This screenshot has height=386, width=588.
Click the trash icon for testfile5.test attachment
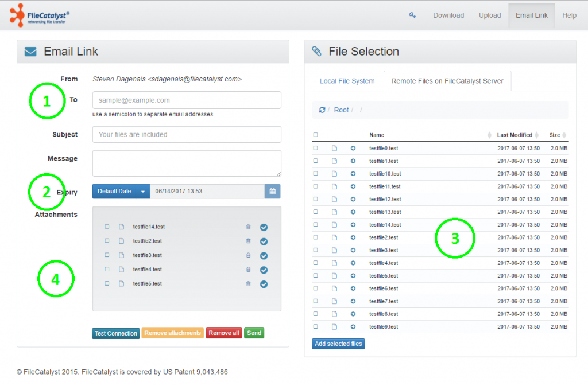tap(248, 284)
